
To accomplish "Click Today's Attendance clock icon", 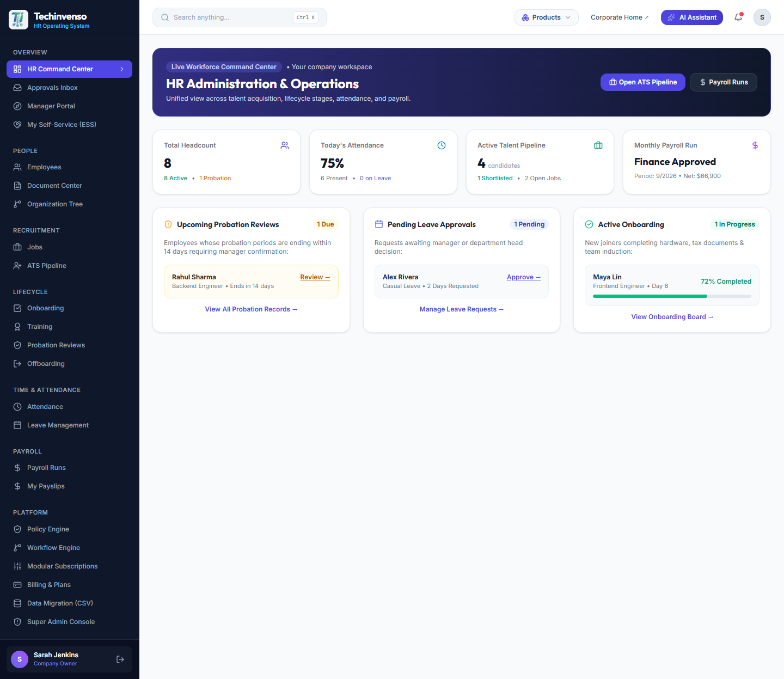I will click(442, 145).
